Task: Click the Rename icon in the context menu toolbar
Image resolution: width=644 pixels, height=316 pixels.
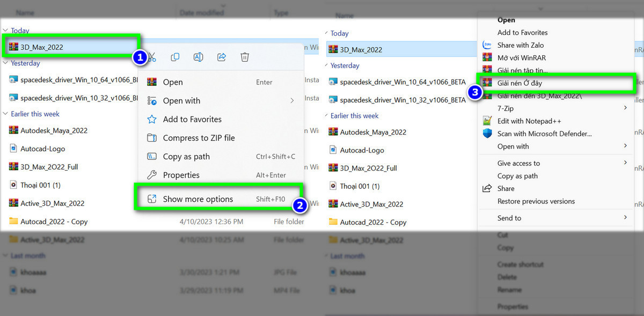Action: (198, 57)
